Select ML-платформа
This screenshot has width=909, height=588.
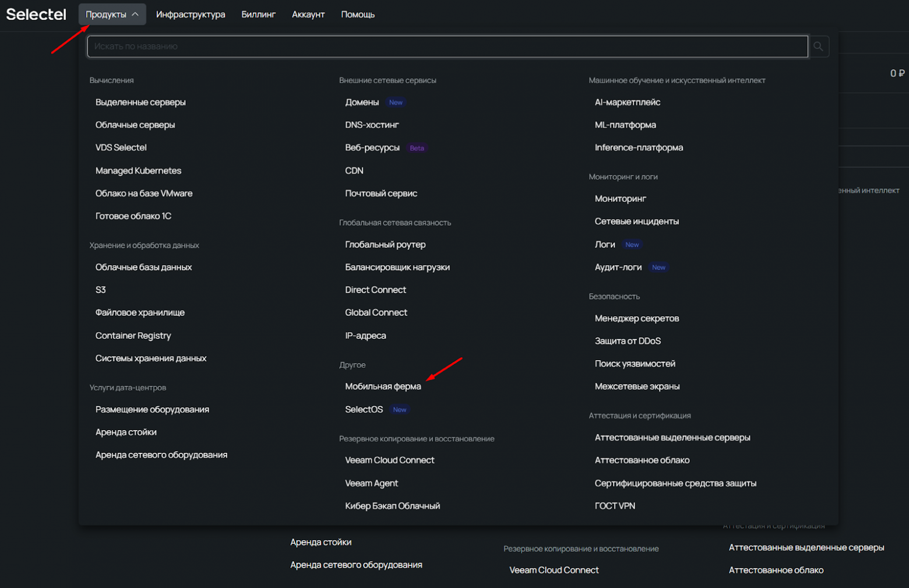pyautogui.click(x=625, y=125)
